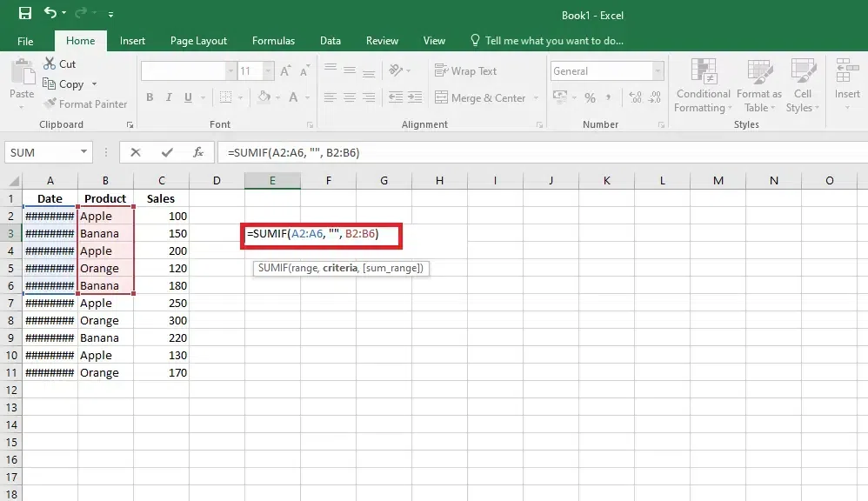Open the Font Color dropdown arrow
The width and height of the screenshot is (868, 501).
click(x=307, y=98)
